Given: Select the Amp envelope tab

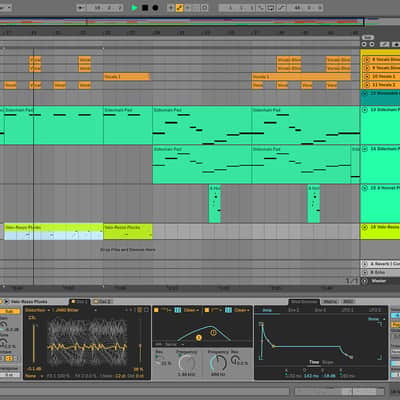Looking at the screenshot, I should pos(267,310).
